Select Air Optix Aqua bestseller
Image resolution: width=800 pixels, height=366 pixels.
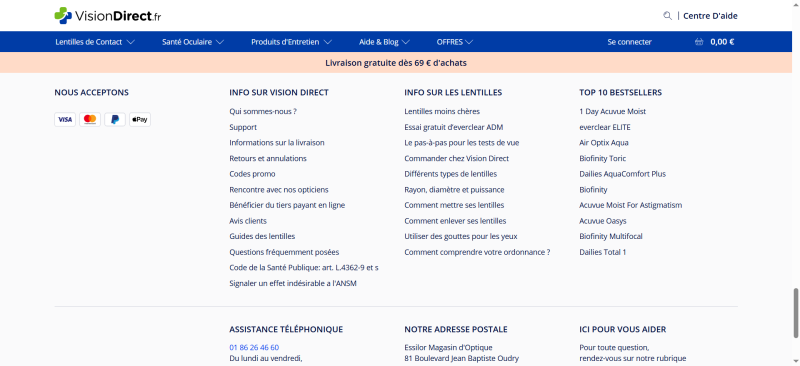pos(604,142)
